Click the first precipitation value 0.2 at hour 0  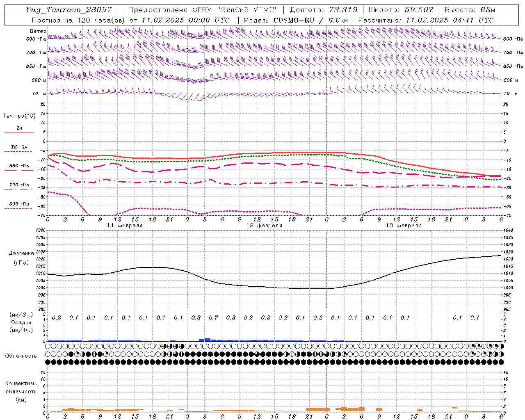click(x=57, y=317)
